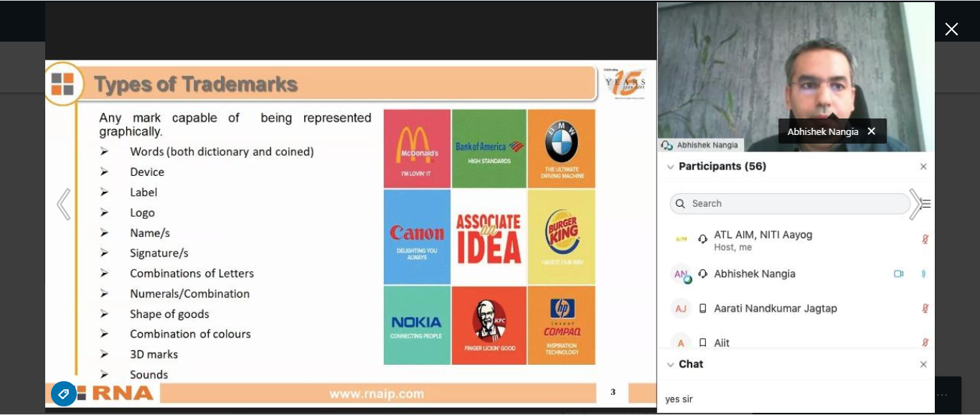
Task: Click the RNA logo in slide footer
Action: click(115, 393)
